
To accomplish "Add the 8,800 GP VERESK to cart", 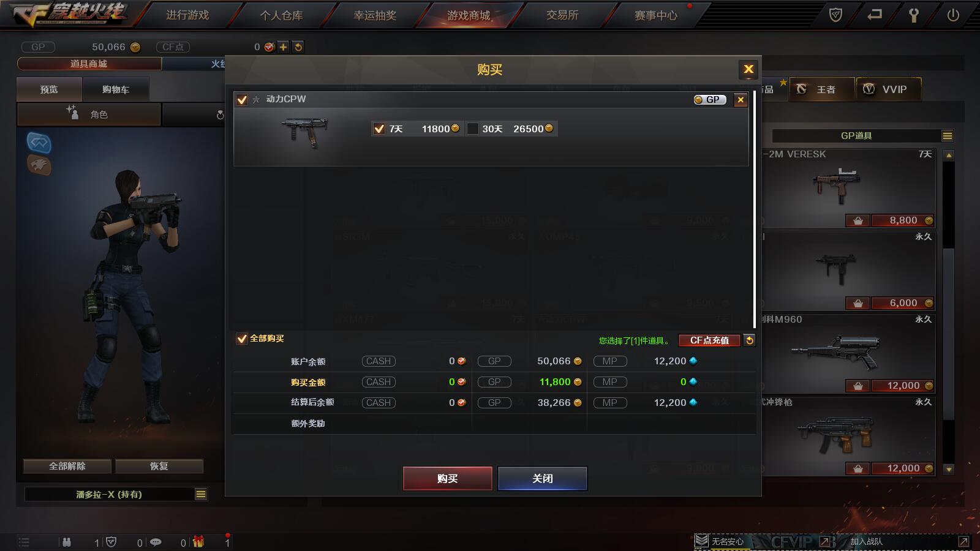I will click(858, 220).
